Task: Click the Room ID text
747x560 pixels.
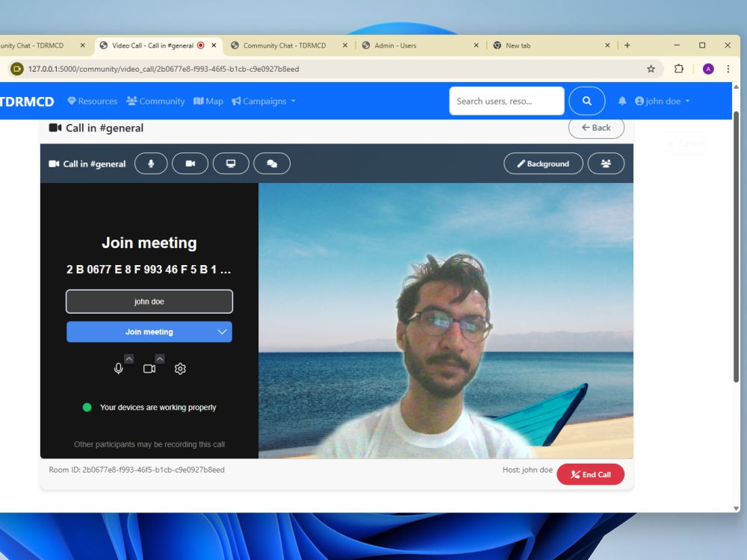Action: point(137,470)
